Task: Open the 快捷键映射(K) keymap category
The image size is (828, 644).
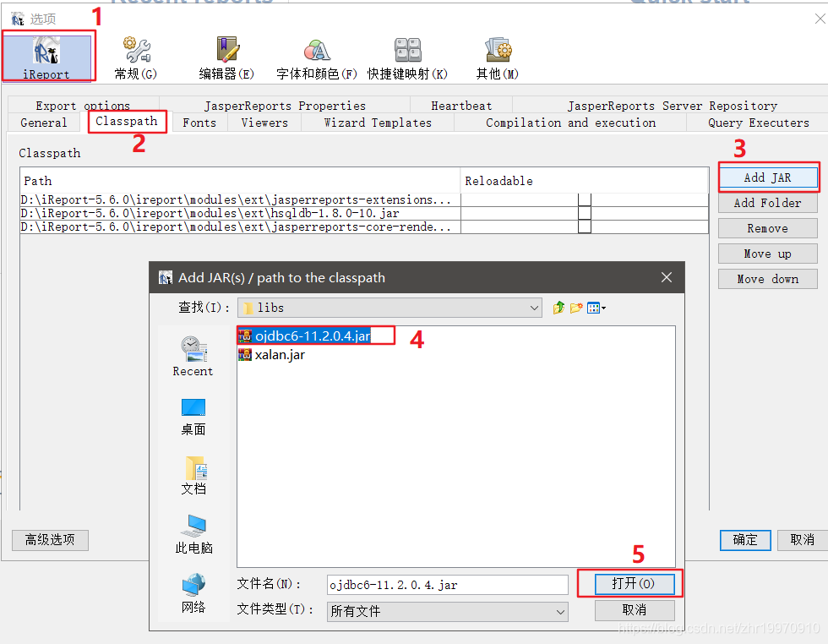Action: (x=407, y=58)
